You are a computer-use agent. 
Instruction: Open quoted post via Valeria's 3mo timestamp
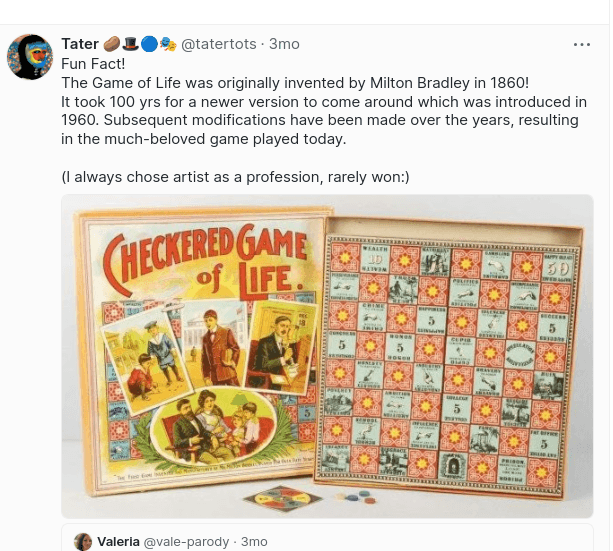[x=254, y=542]
